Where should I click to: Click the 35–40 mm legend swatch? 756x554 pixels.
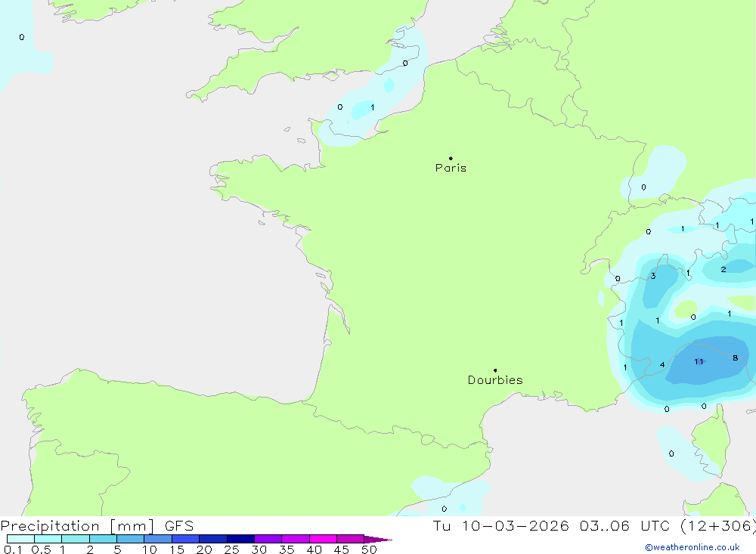(x=296, y=539)
